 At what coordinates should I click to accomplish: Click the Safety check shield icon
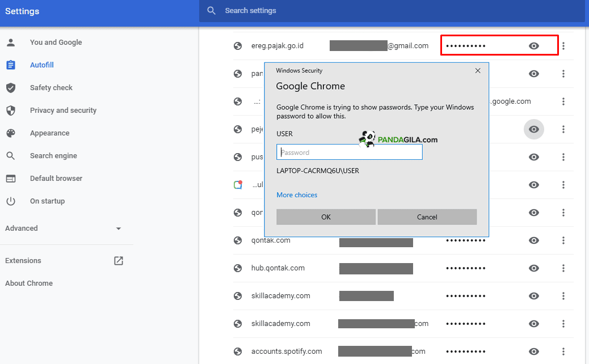(11, 88)
